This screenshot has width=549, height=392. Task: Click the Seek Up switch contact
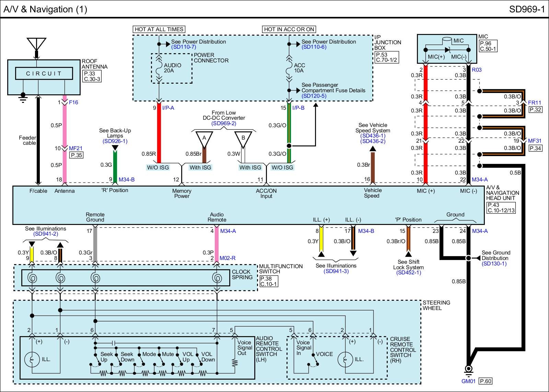pos(96,360)
